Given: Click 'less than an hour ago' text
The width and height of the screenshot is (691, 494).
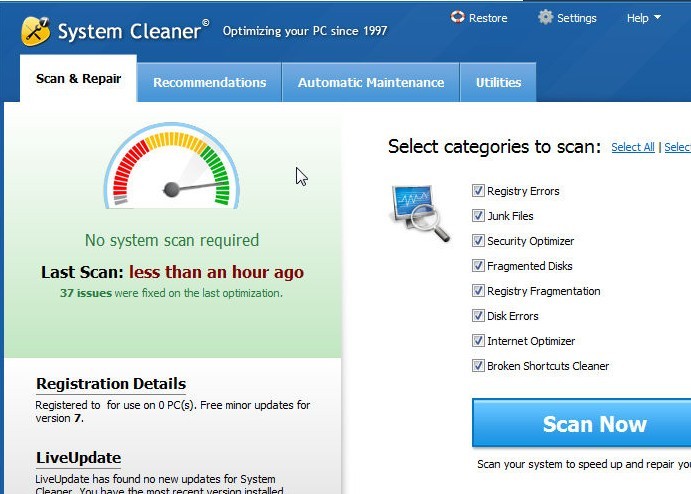Looking at the screenshot, I should tap(216, 272).
